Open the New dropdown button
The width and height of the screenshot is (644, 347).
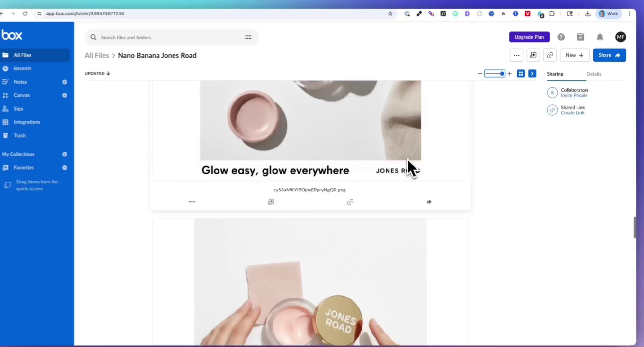pyautogui.click(x=574, y=55)
